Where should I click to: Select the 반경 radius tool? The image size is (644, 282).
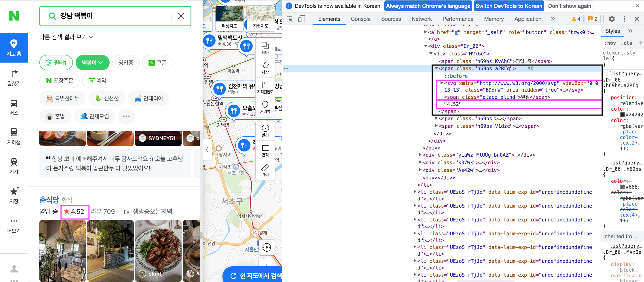(265, 131)
